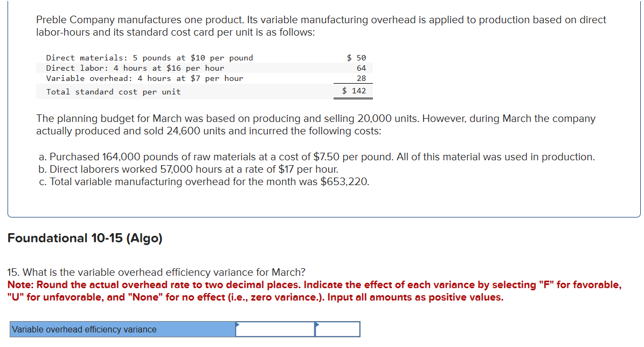
Task: Click the Direct labor row in the cost card
Action: [x=133, y=68]
